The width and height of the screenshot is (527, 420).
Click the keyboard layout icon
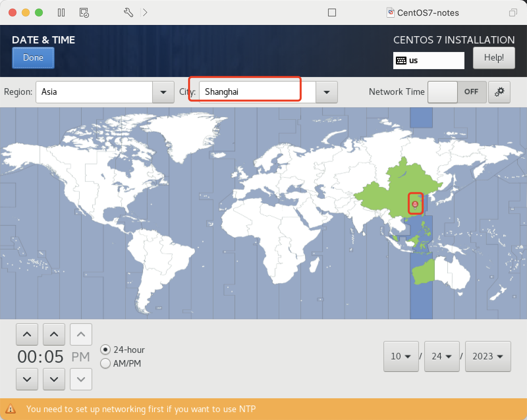[x=401, y=61]
